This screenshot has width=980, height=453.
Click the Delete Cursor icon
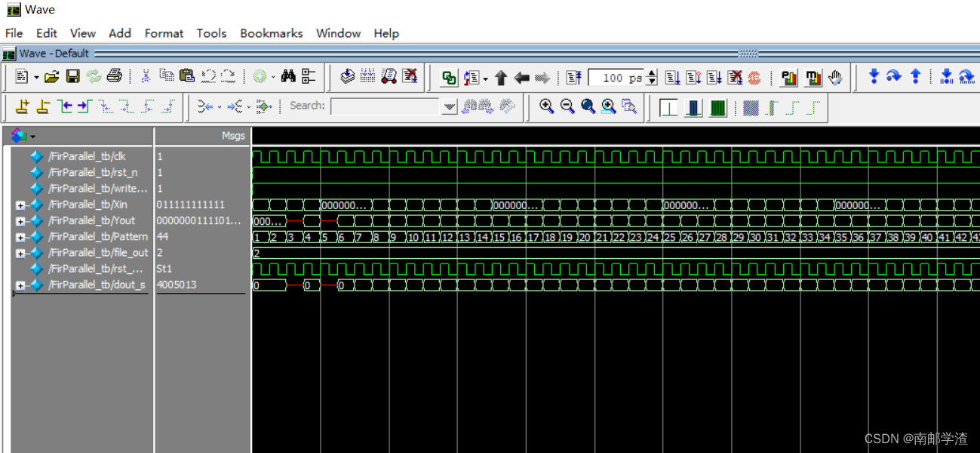coord(43,106)
